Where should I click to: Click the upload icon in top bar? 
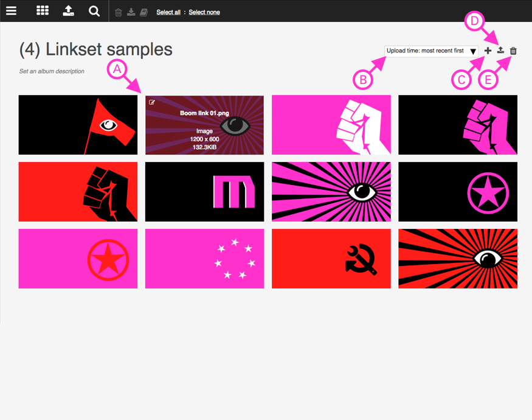pos(69,11)
